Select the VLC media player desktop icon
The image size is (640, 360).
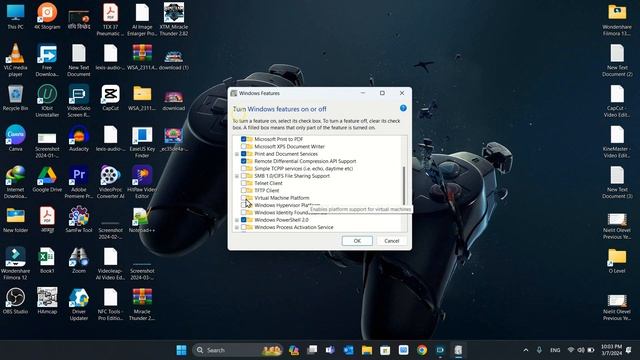(x=16, y=60)
